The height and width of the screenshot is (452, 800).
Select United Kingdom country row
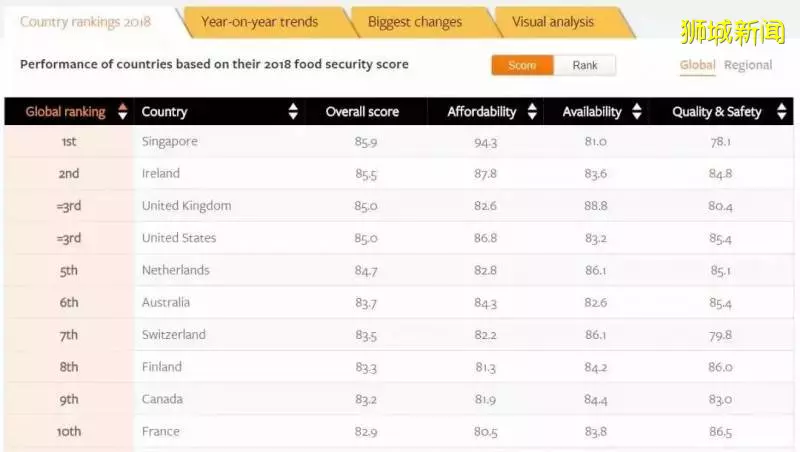click(399, 206)
